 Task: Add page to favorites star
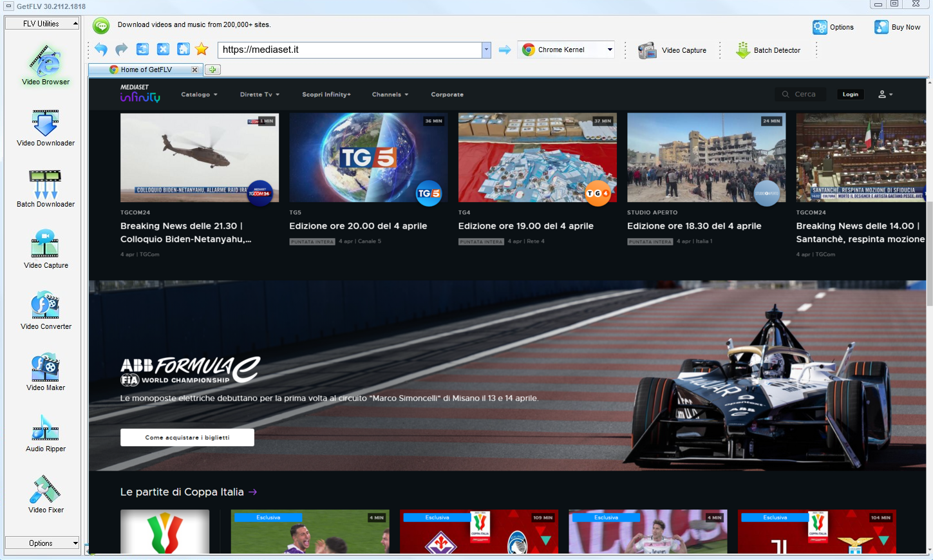202,50
